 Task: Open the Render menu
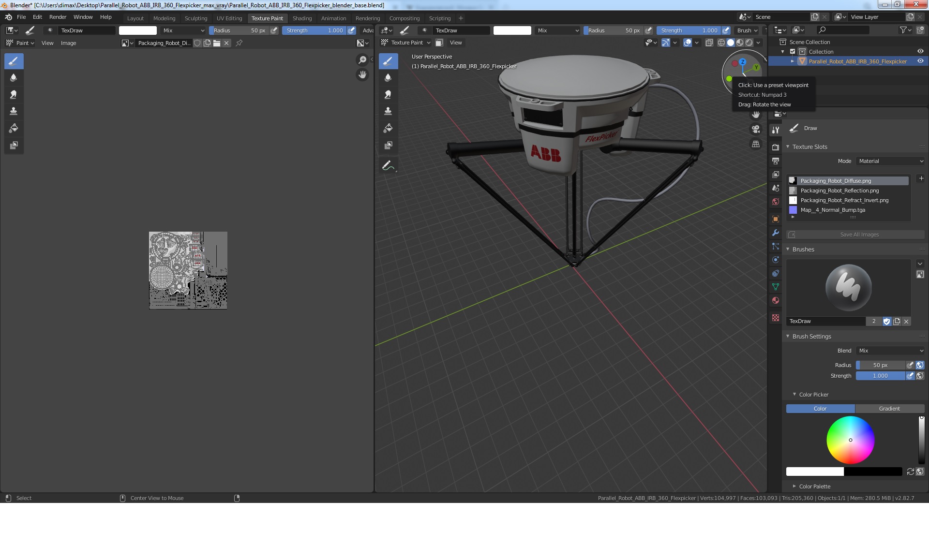pos(58,17)
